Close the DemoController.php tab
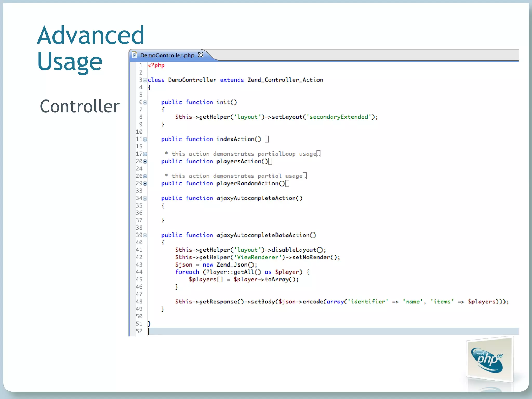Screen dimensions: 532x399 point(201,55)
